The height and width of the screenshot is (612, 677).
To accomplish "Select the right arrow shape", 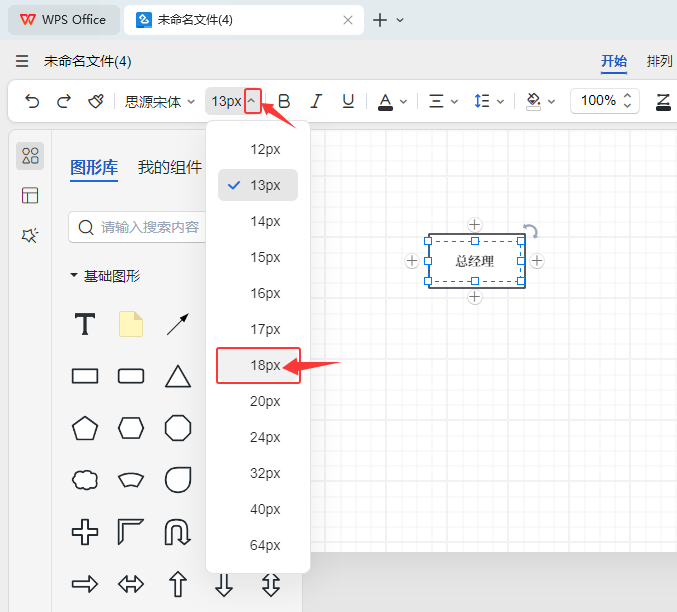I will click(x=85, y=584).
